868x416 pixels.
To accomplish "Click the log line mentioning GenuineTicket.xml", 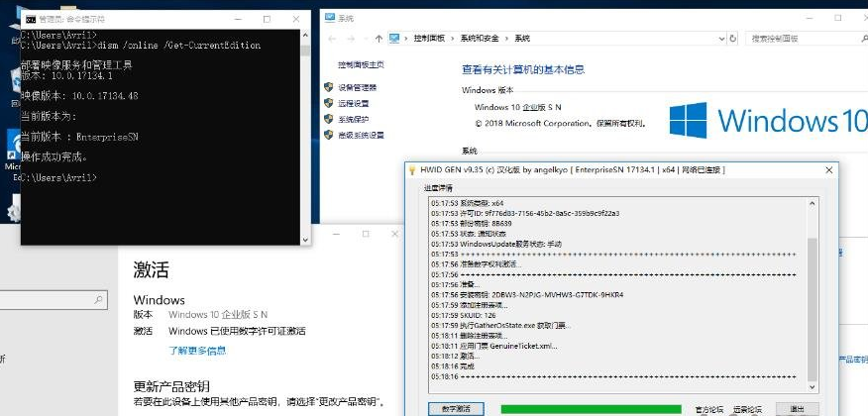I will click(x=494, y=346).
